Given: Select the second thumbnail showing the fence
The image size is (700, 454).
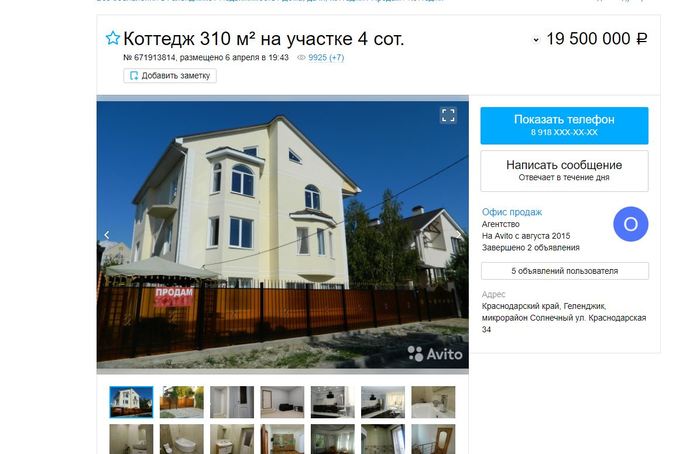Looking at the screenshot, I should tap(182, 402).
